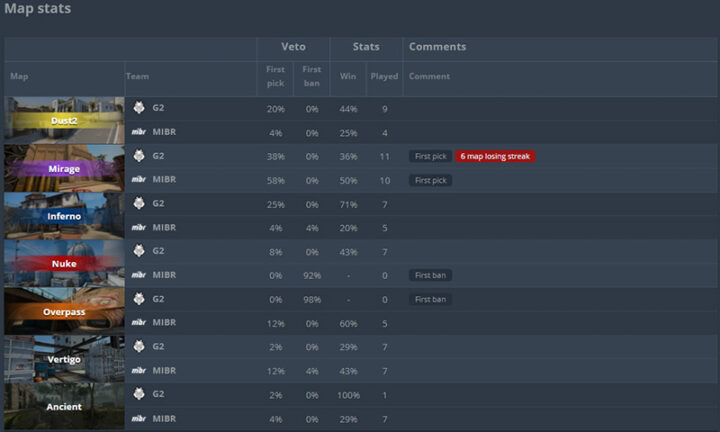Click the red 6 map losing streak tag
The height and width of the screenshot is (432, 720).
[x=495, y=156]
